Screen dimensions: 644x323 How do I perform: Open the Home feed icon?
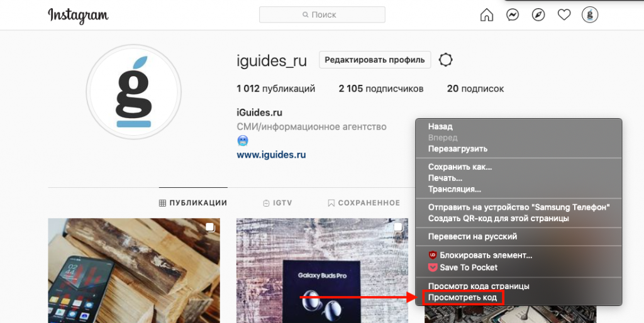point(487,15)
